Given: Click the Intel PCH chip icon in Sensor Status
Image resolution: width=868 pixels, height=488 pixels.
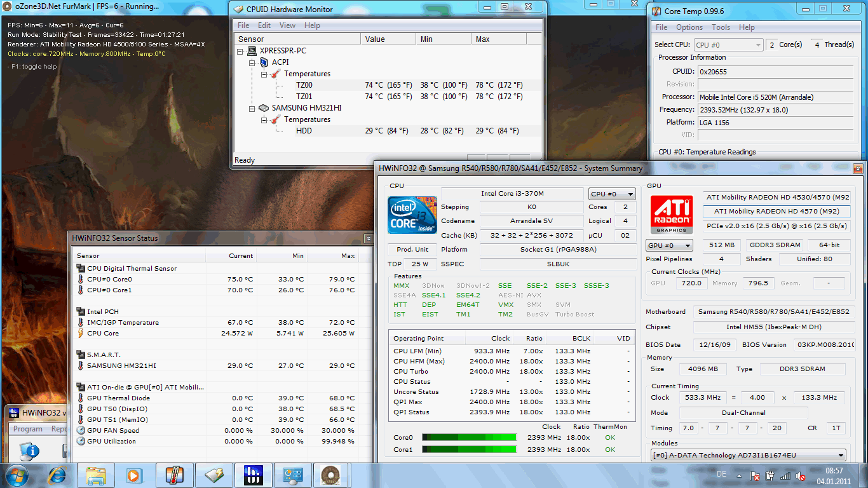Looking at the screenshot, I should point(81,311).
